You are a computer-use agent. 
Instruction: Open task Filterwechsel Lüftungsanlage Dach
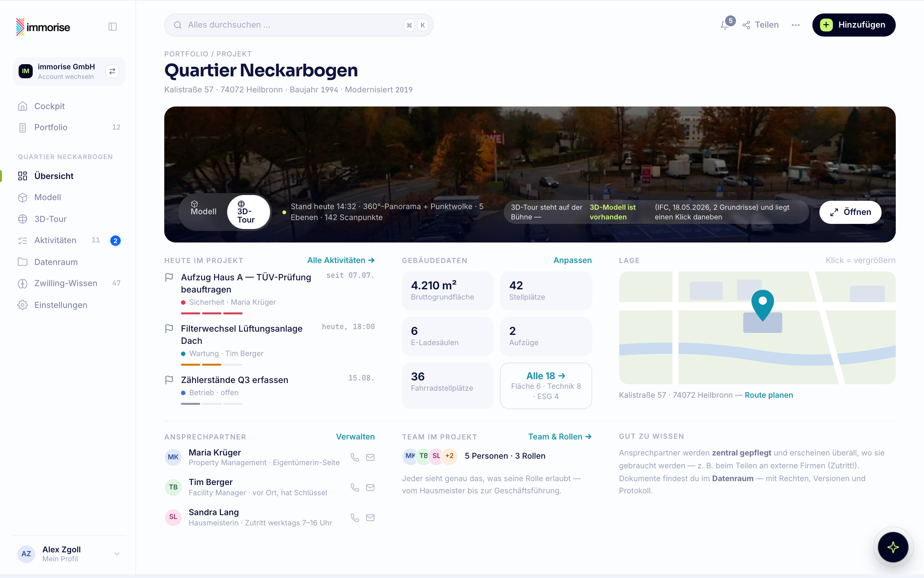pos(242,335)
